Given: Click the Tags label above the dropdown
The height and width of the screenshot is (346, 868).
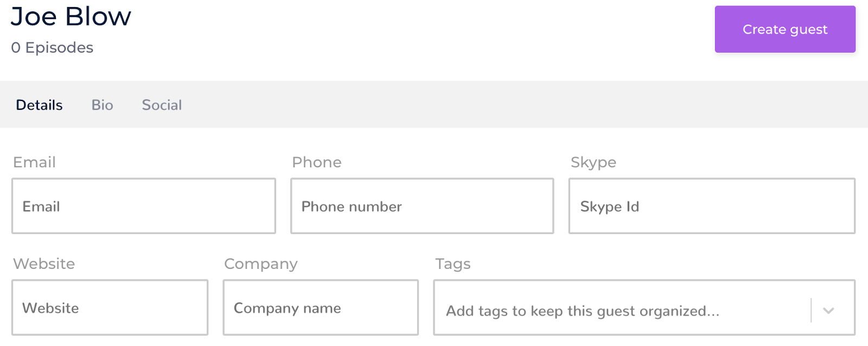Looking at the screenshot, I should (453, 264).
